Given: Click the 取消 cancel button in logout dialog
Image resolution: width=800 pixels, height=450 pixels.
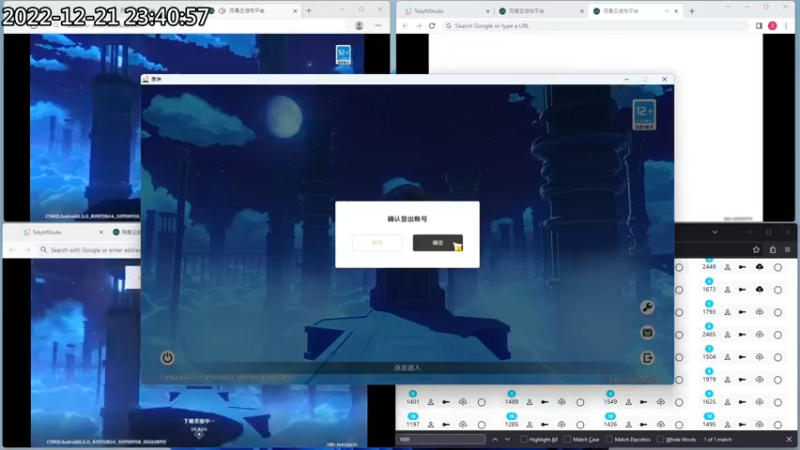Looking at the screenshot, I should tap(377, 243).
